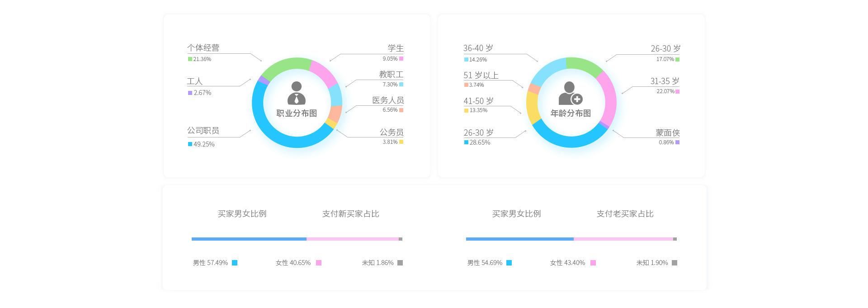The height and width of the screenshot is (308, 868).
Task: Click the blue swatch next to 男性 57.49%
Action: (235, 263)
